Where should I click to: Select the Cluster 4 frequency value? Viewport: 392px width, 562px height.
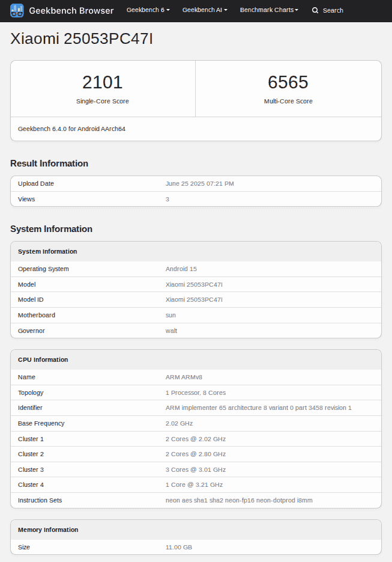click(x=194, y=484)
